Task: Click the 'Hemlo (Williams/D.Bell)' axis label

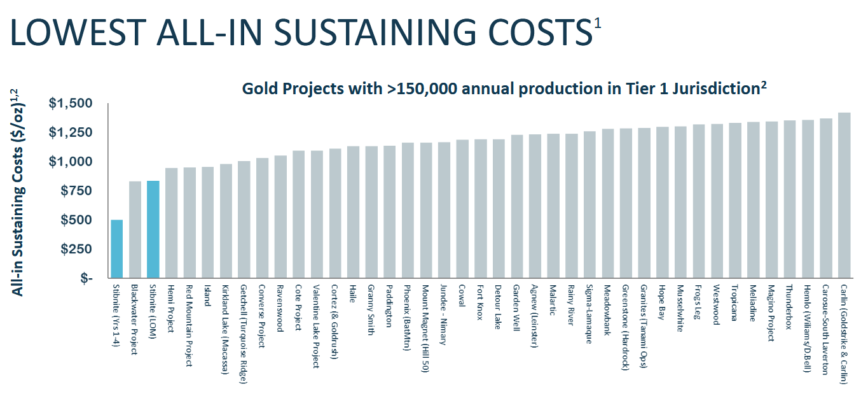Action: point(806,329)
